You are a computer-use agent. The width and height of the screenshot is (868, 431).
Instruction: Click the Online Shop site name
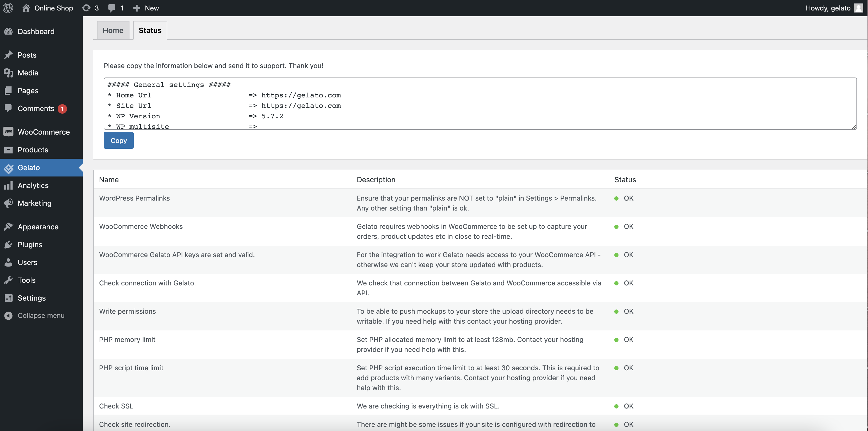tap(53, 8)
